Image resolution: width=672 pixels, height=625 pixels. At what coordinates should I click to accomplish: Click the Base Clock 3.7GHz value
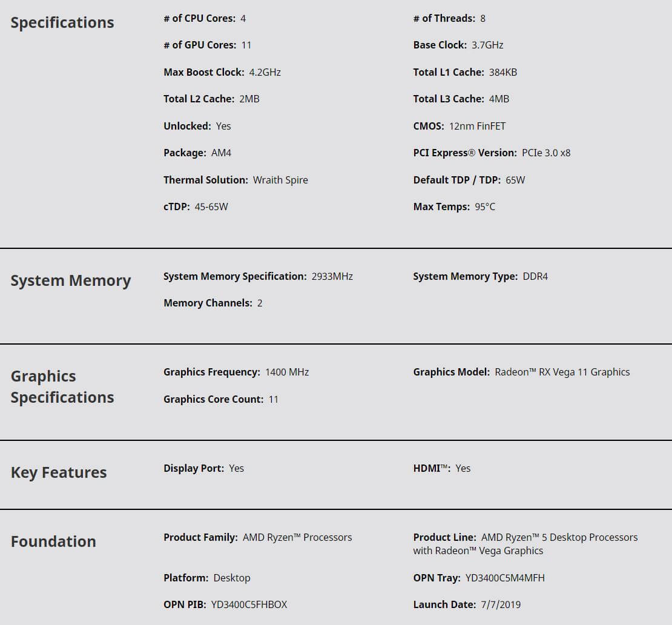487,45
